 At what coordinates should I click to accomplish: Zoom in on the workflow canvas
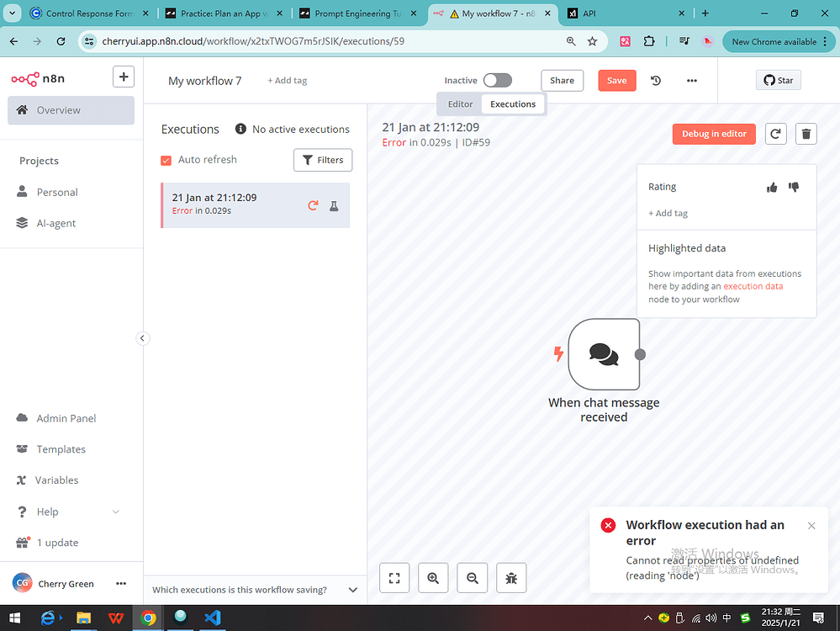(x=433, y=577)
